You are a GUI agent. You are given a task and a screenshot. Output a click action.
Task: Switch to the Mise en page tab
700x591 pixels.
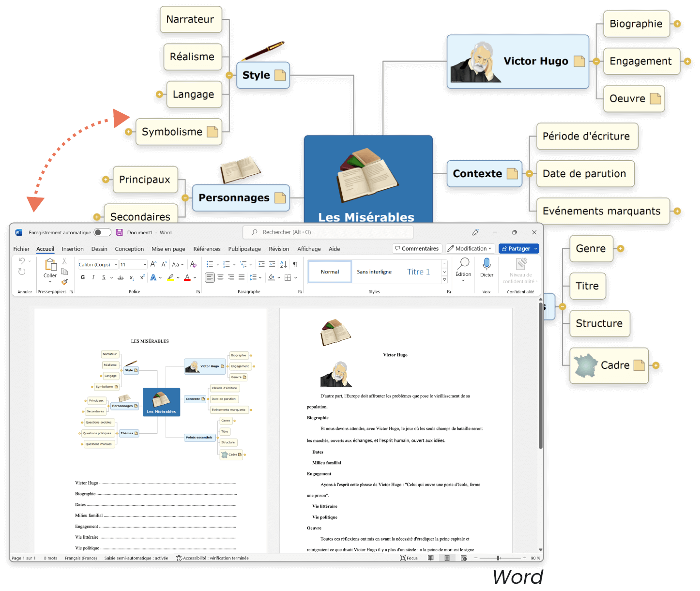tap(168, 249)
